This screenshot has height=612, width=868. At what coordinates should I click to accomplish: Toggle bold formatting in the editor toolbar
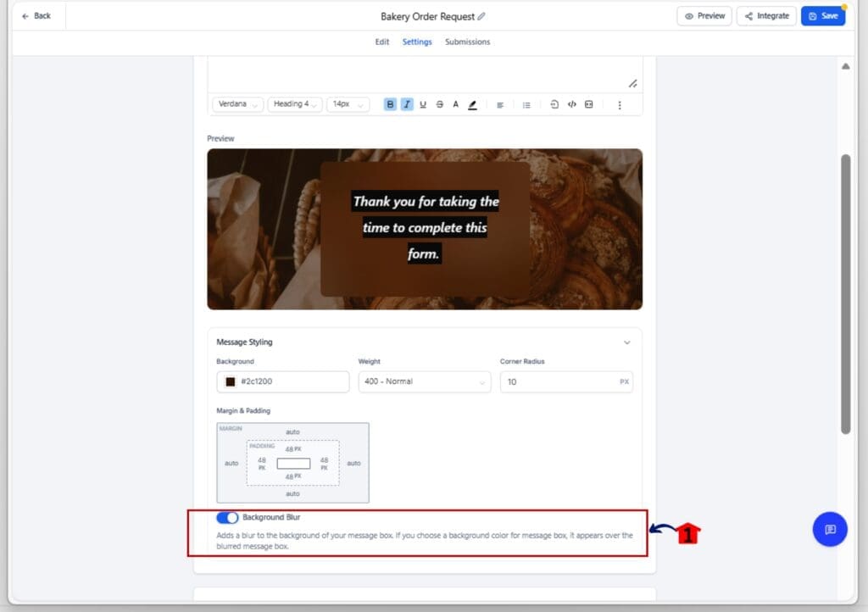390,104
